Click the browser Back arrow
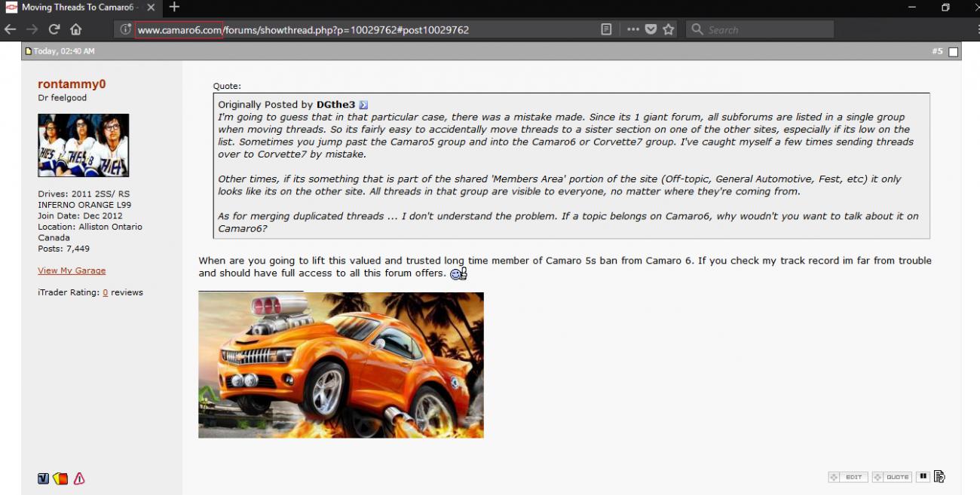The width and height of the screenshot is (980, 495). tap(10, 29)
